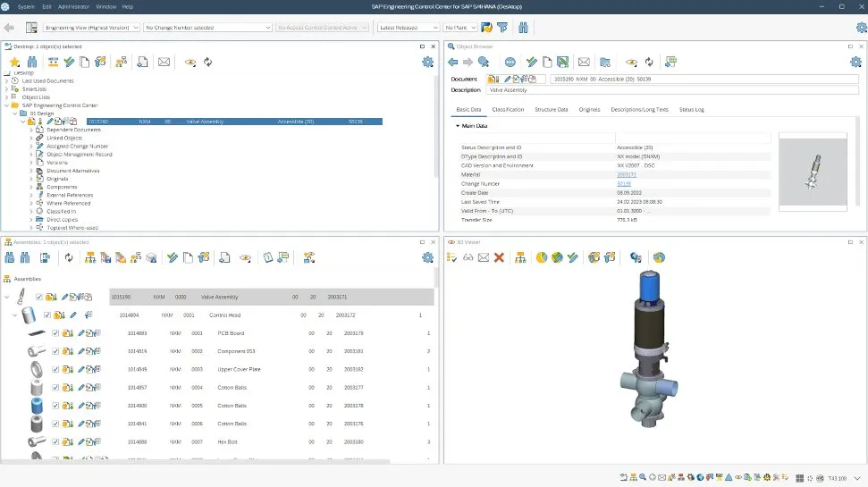The image size is (868, 487).
Task: Click the refresh icon in Assemblies toolbar
Action: 69,257
